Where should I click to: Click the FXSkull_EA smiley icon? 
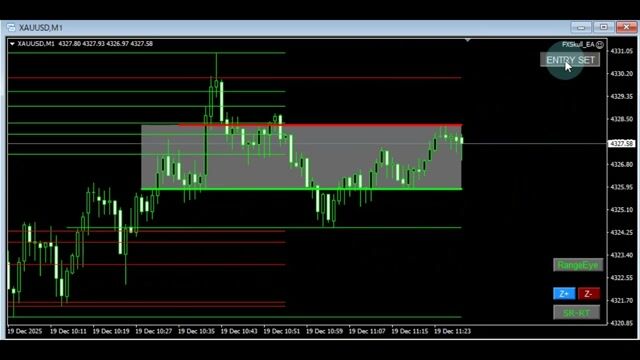(x=600, y=44)
